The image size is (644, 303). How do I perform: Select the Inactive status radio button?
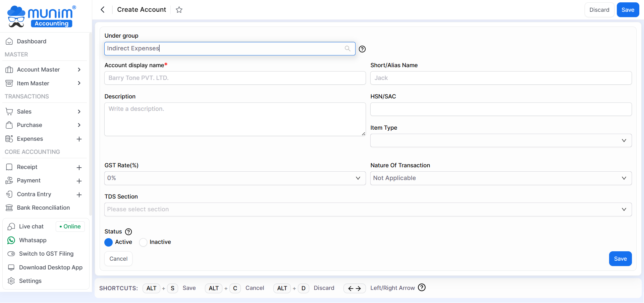(143, 242)
